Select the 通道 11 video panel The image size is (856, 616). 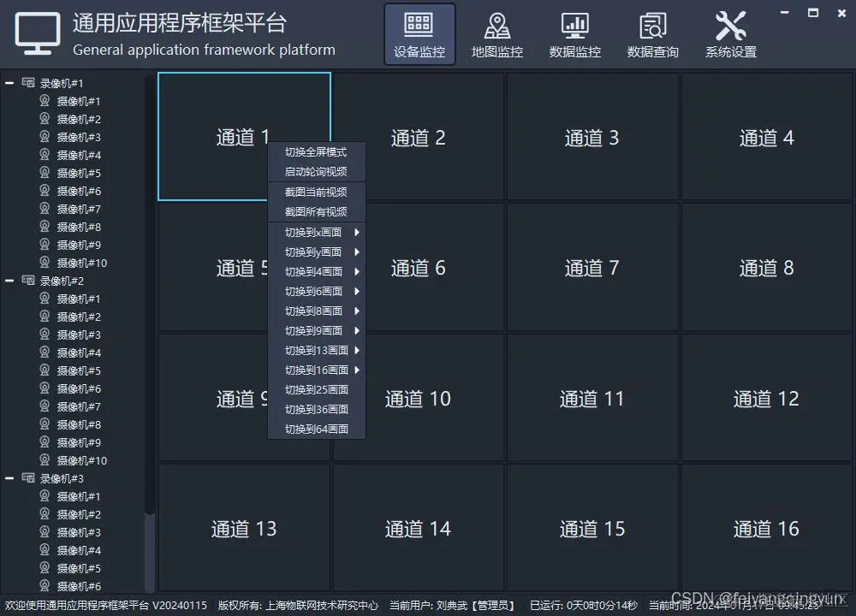point(591,398)
